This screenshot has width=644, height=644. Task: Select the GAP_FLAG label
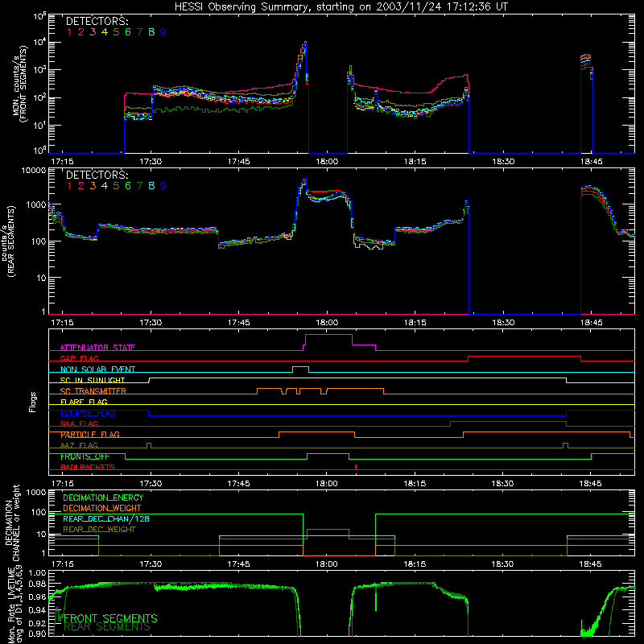click(x=79, y=358)
